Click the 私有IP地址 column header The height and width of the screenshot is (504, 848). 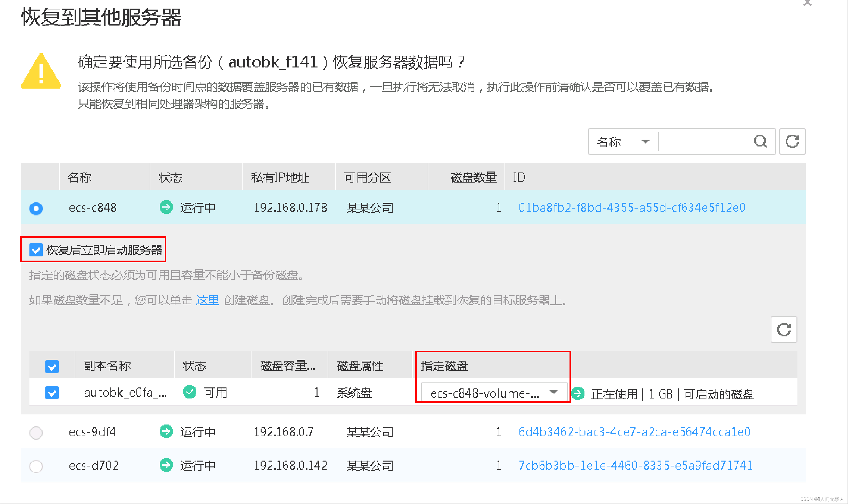pyautogui.click(x=280, y=178)
